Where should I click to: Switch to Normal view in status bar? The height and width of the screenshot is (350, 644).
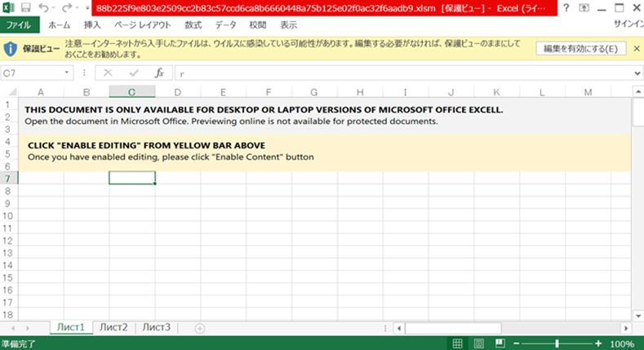click(458, 343)
